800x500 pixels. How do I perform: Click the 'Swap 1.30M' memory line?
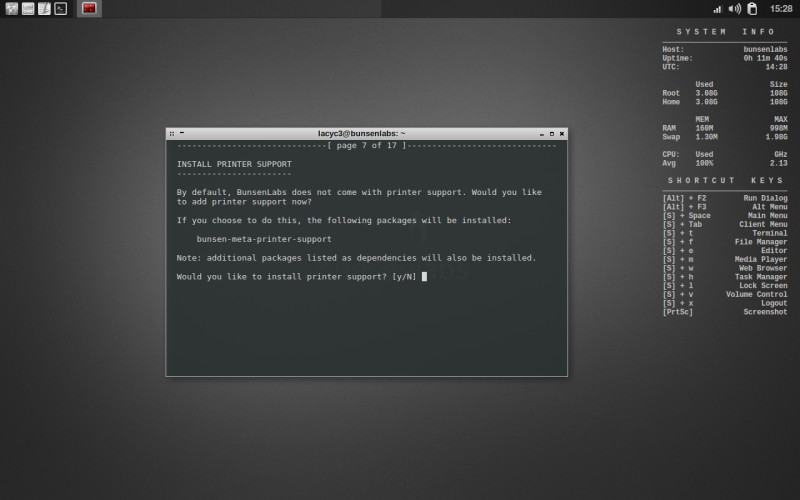click(724, 137)
